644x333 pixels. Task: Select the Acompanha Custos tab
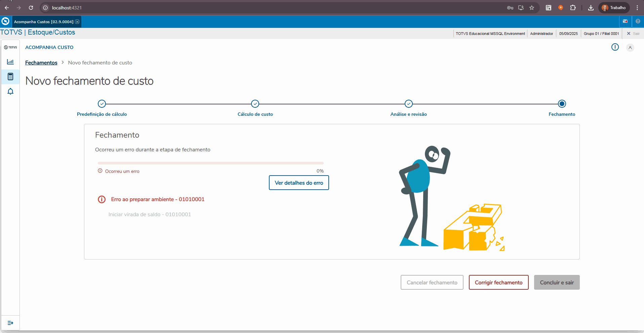pyautogui.click(x=44, y=22)
